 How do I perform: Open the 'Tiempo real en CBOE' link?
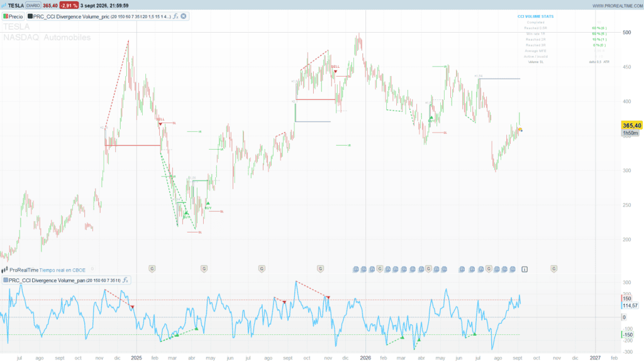tap(62, 270)
